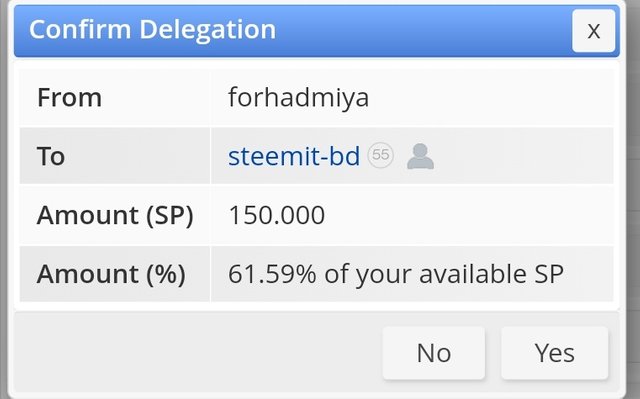The width and height of the screenshot is (640, 399).
Task: Cancel delegation with the No button
Action: (433, 353)
